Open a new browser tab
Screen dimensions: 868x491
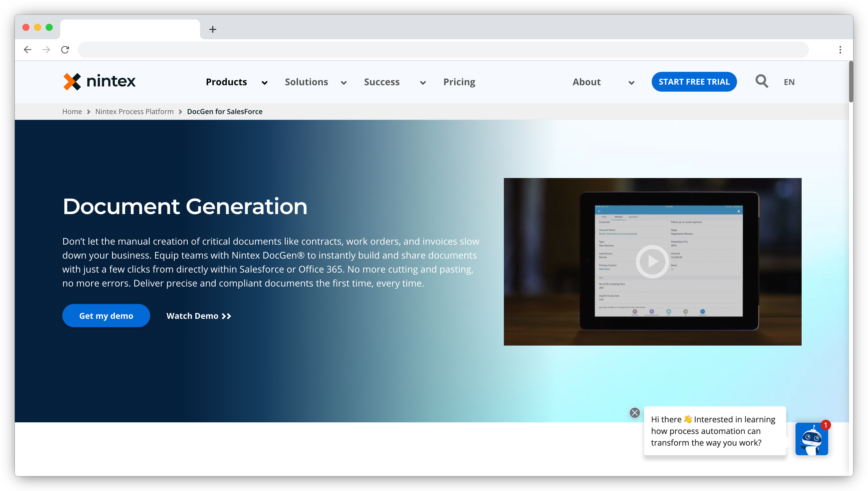(x=212, y=29)
